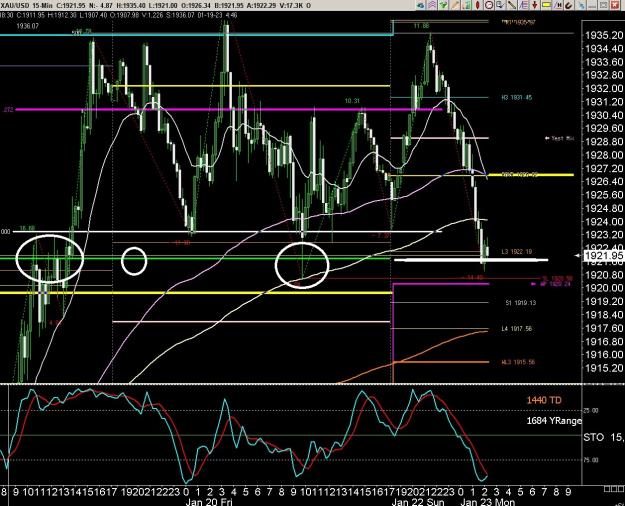Minimize the chart window
Image resolution: width=625 pixels, height=506 pixels.
[x=593, y=5]
